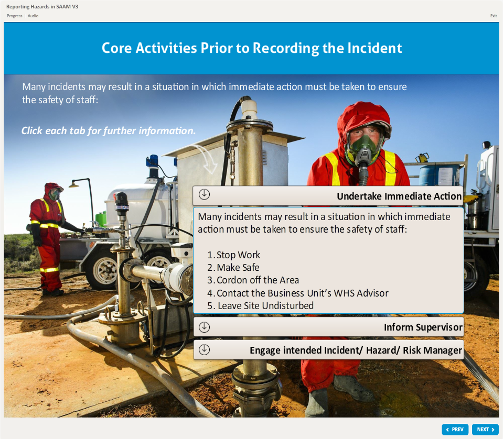Image resolution: width=504 pixels, height=439 pixels.
Task: Open the Progress menu
Action: point(15,16)
